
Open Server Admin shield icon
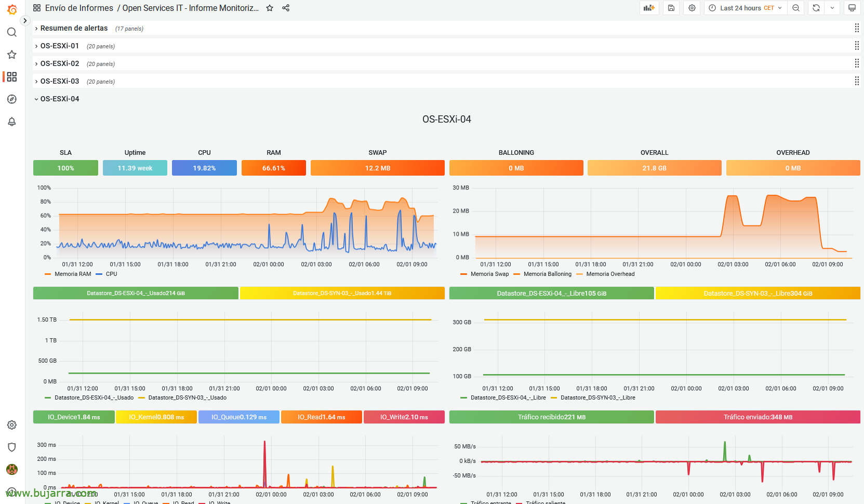[x=12, y=447]
